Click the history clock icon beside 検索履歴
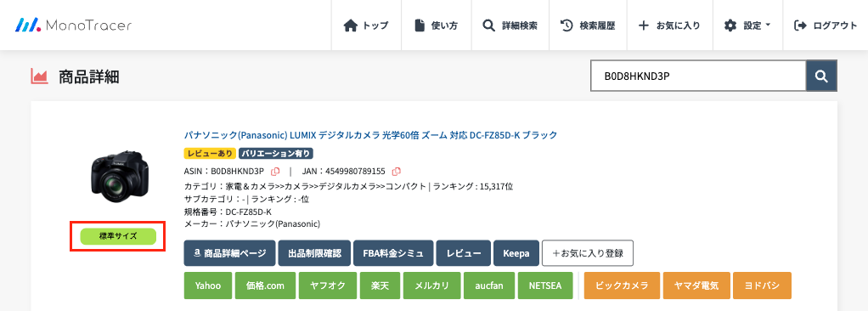 click(566, 25)
